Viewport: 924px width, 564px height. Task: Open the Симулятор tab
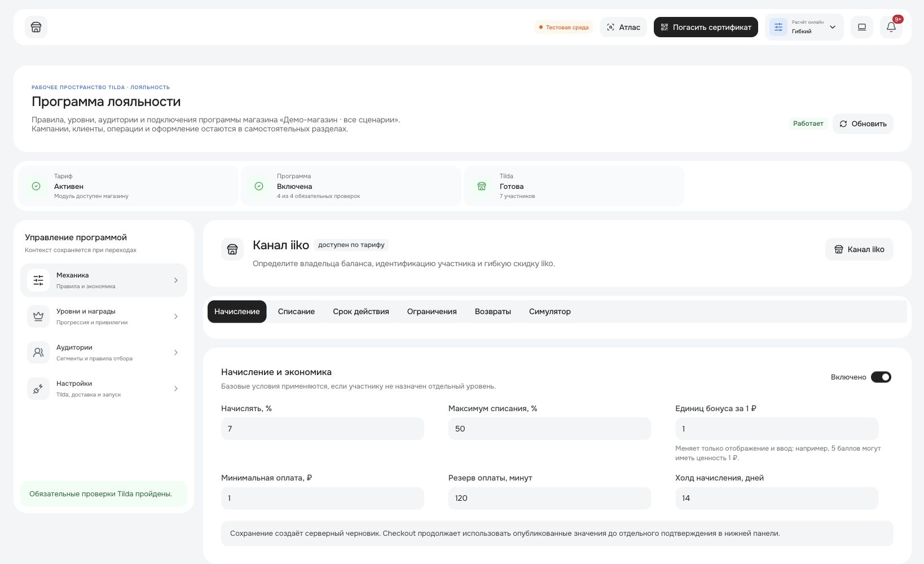[550, 311]
